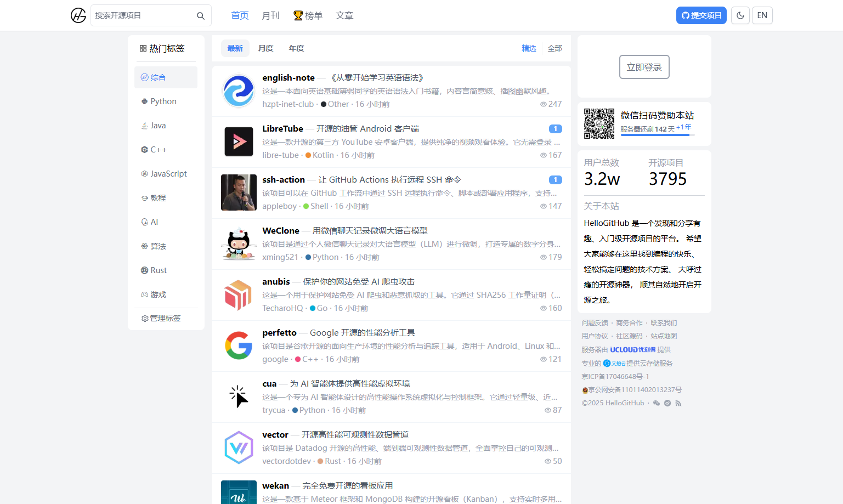Click the server days progress bar
Viewport: 843px width, 504px height.
coord(657,135)
